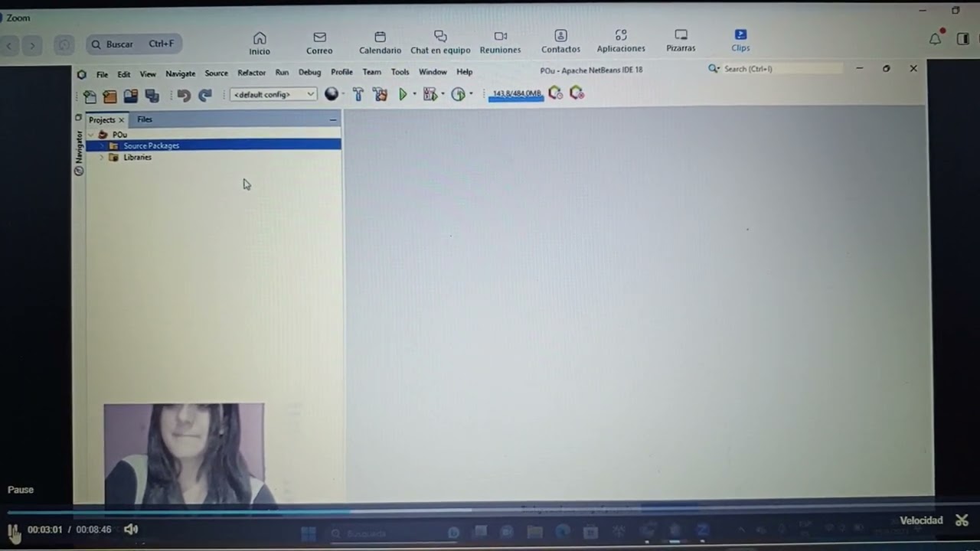Open the Refactor menu
Viewport: 980px width, 551px height.
251,73
